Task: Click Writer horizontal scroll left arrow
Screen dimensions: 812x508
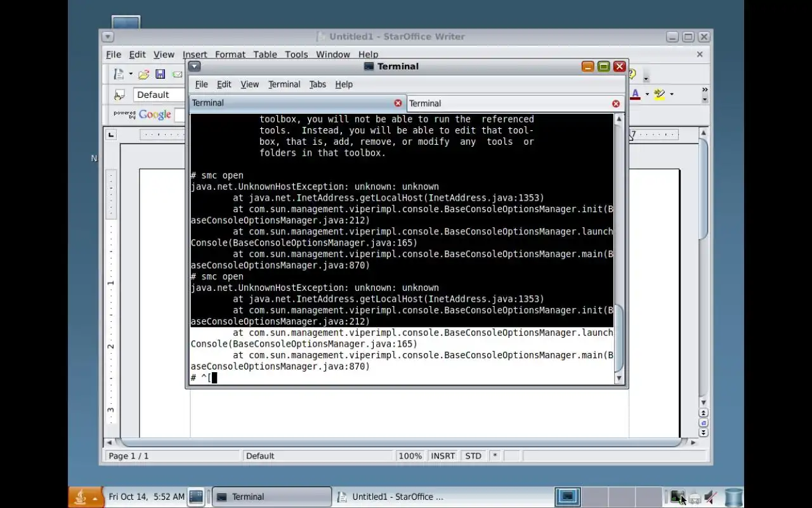Action: pos(109,443)
